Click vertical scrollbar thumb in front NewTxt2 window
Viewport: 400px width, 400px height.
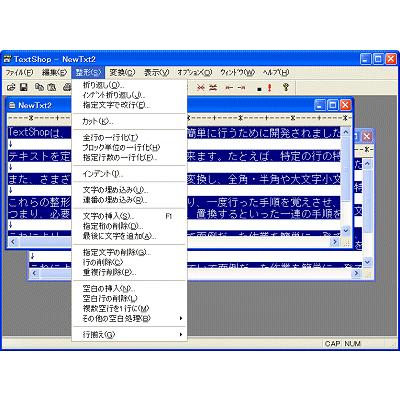pyautogui.click(x=346, y=168)
